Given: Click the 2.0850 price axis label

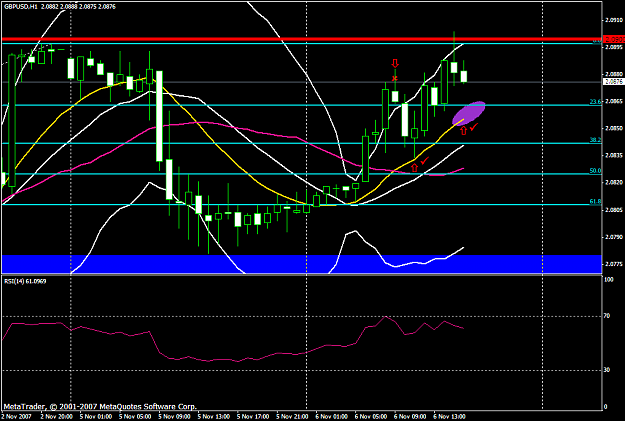Looking at the screenshot, I should (x=614, y=128).
